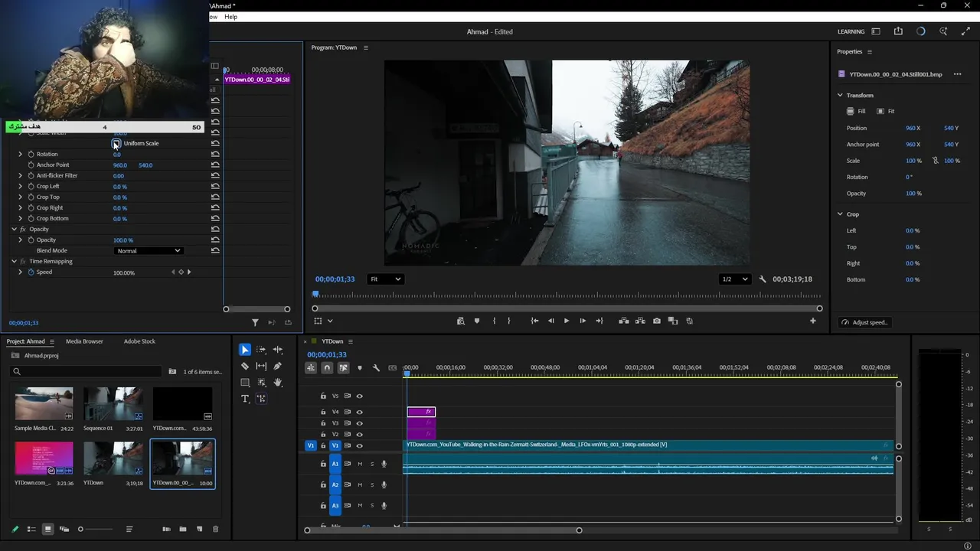This screenshot has height=551, width=980.
Task: Hide track V4 with its eye icon
Action: click(359, 412)
